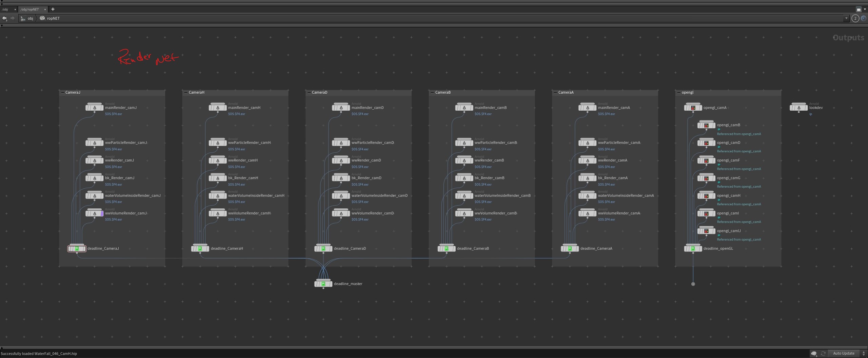Close the /obj/ropNET tab
This screenshot has height=358, width=868.
pos(45,10)
